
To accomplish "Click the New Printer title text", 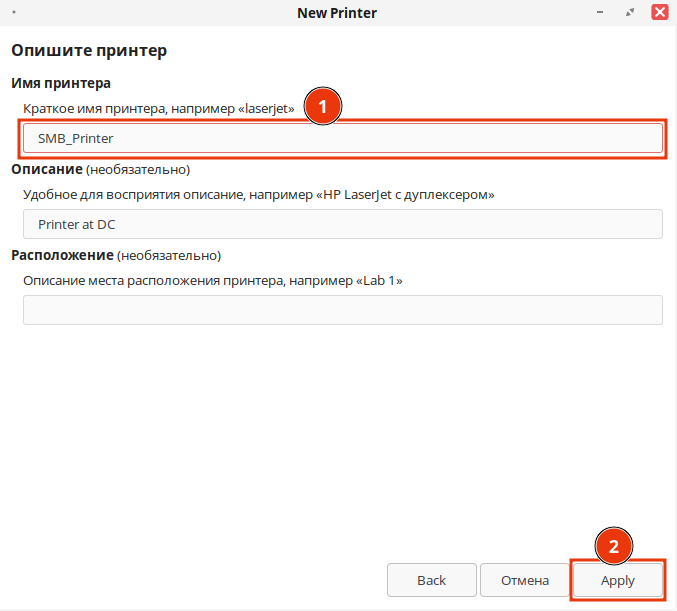I will 337,13.
